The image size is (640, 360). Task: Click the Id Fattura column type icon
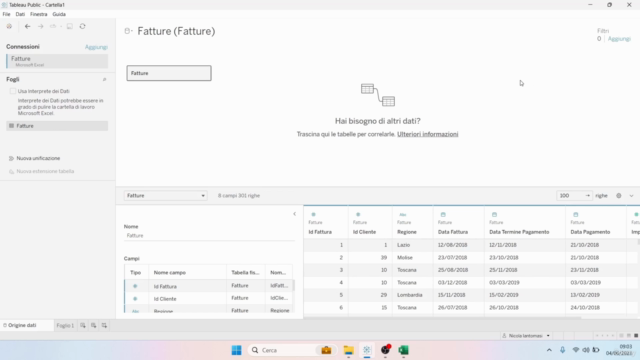pos(313,214)
